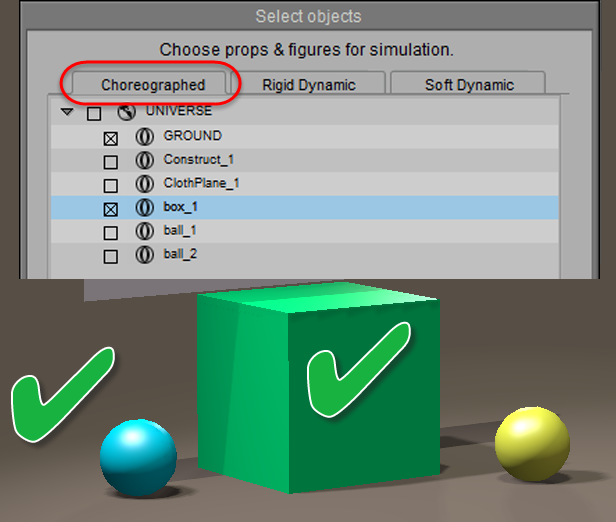Collapse the UNIVERSE tree node
The height and width of the screenshot is (522, 616).
[67, 112]
